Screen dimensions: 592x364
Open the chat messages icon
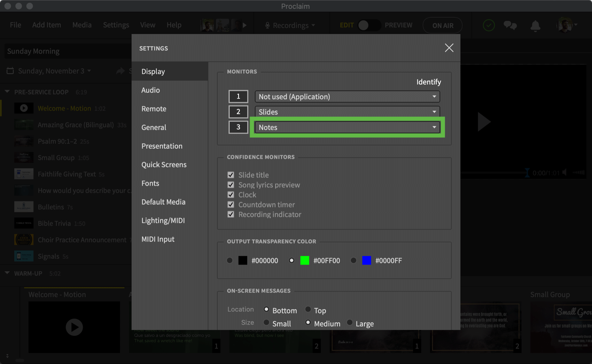click(x=510, y=25)
